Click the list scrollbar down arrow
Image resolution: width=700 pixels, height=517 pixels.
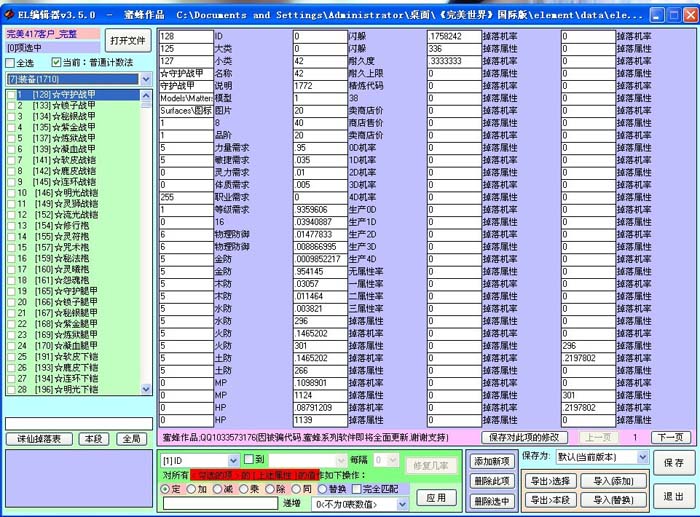coord(146,389)
